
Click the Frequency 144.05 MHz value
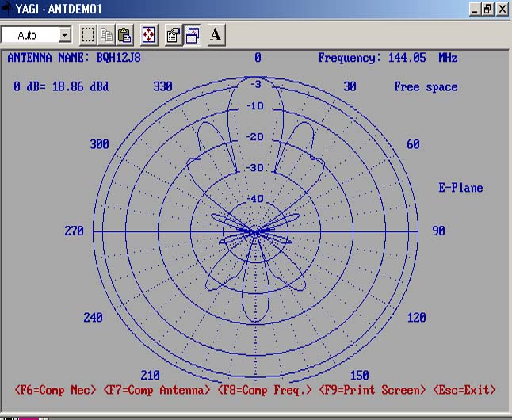422,58
